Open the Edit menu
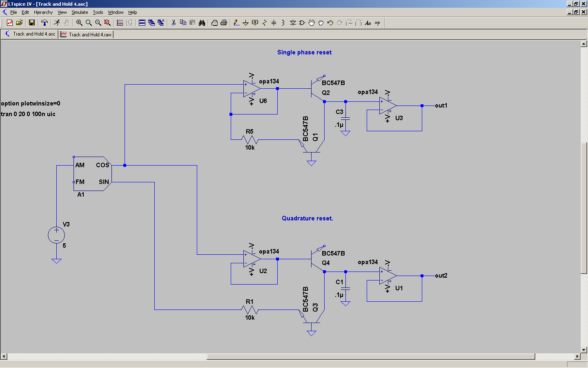The width and height of the screenshot is (588, 368). 25,12
